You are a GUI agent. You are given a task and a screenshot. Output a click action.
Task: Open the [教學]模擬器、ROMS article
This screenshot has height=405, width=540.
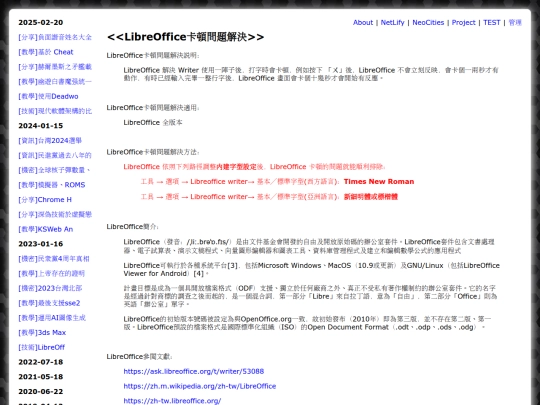(x=52, y=185)
